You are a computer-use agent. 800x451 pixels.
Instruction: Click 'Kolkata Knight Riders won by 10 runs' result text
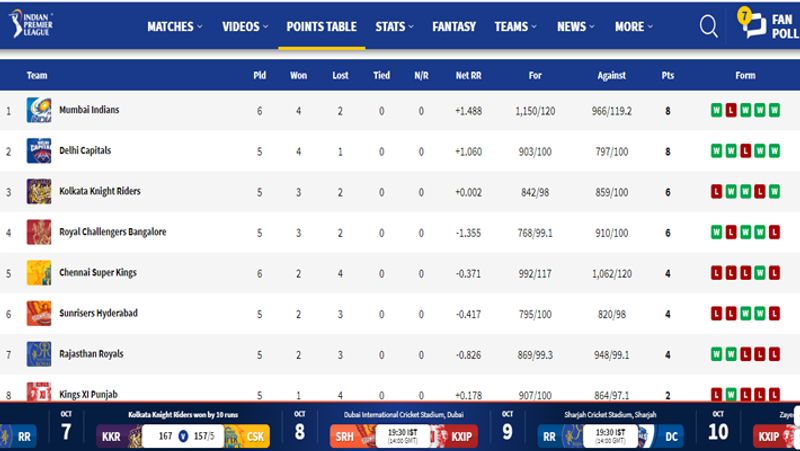pyautogui.click(x=183, y=415)
